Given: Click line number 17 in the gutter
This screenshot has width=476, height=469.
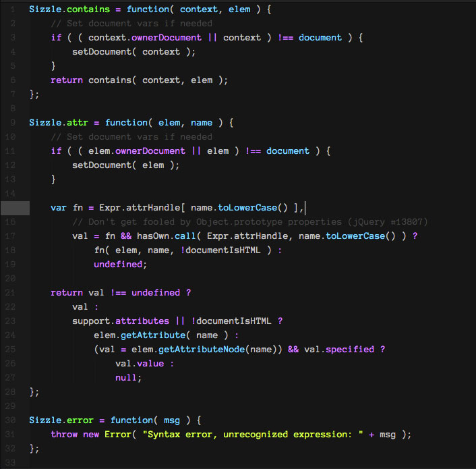Looking at the screenshot, I should pos(10,236).
